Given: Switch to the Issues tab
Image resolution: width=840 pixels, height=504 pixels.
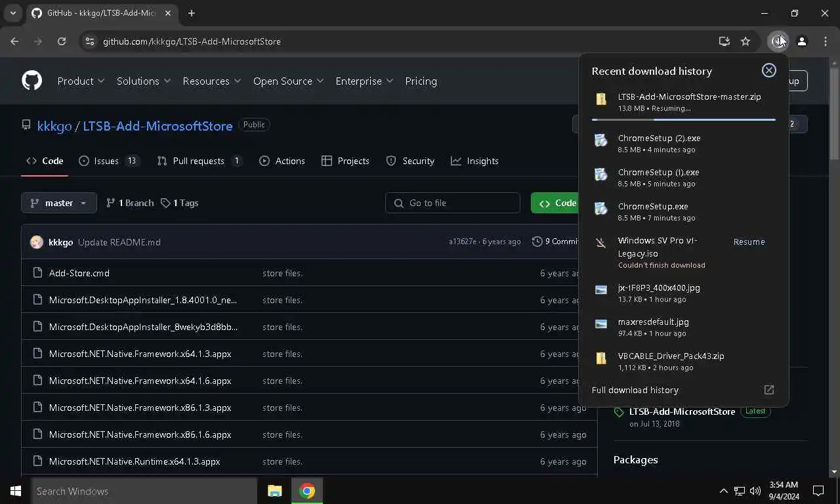Looking at the screenshot, I should [x=109, y=161].
